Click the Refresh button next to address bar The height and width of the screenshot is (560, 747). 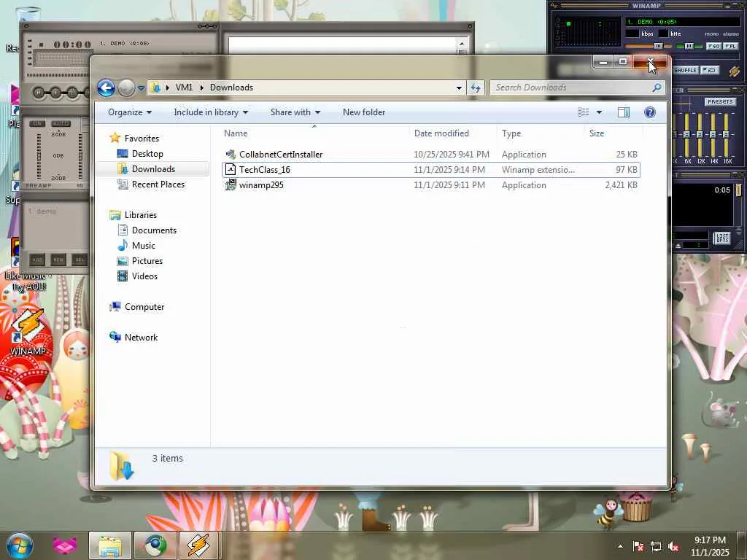click(476, 87)
